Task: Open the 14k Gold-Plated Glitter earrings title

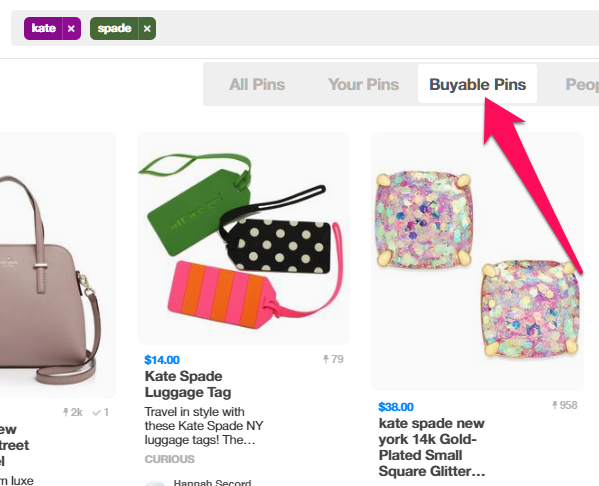Action: tap(432, 447)
